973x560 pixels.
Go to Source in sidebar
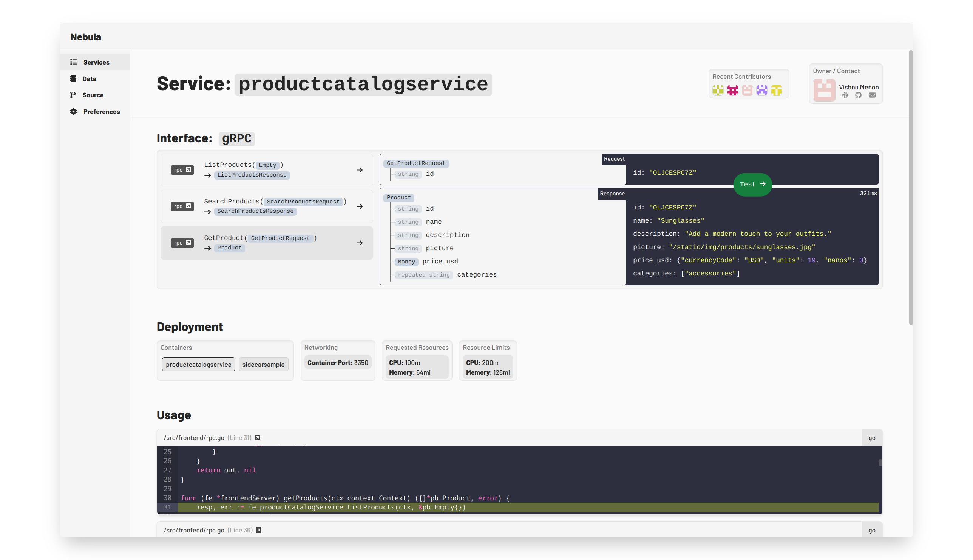point(93,95)
